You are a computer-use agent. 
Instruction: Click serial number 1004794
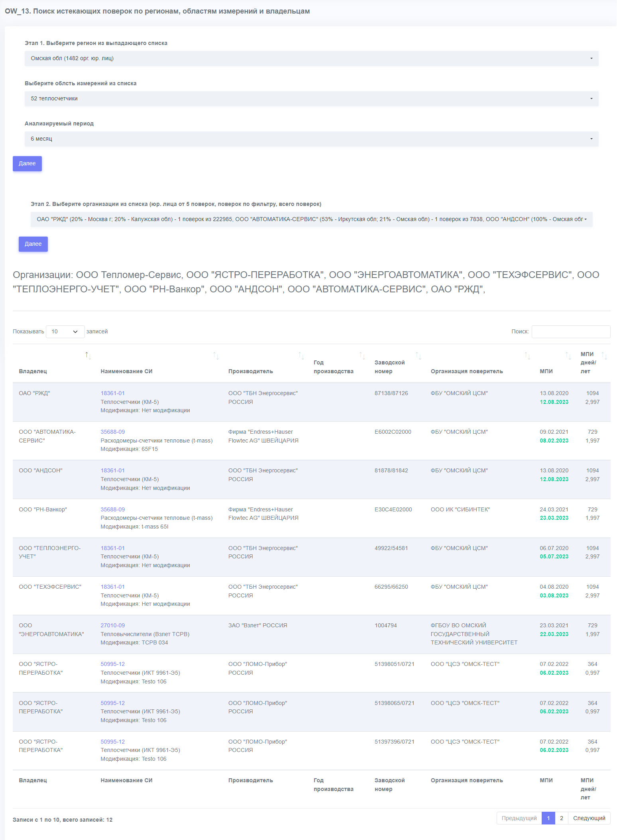tap(386, 626)
